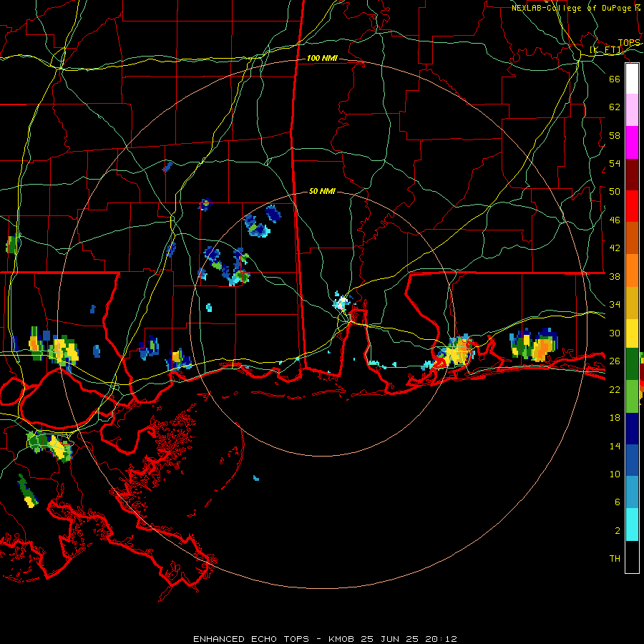
Task: Click the '2' legend value
Action: coord(617,530)
